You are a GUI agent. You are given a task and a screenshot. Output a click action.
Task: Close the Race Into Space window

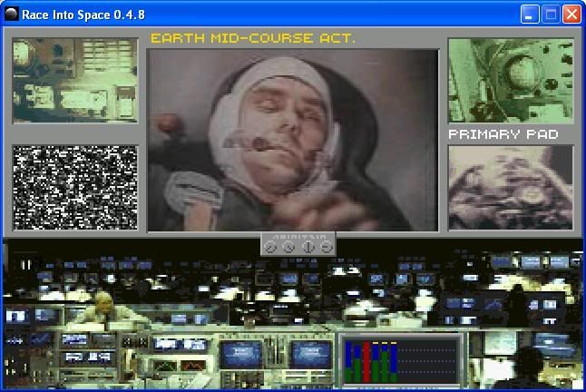coord(571,15)
